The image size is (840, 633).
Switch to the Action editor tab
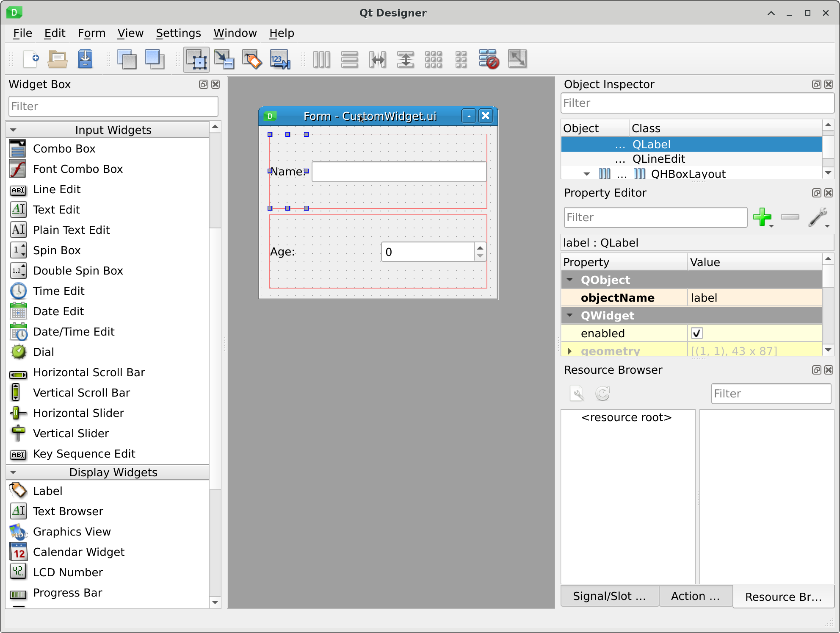pyautogui.click(x=695, y=596)
